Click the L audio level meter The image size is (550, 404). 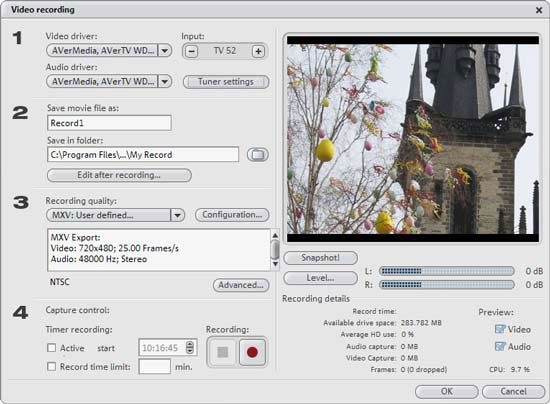pos(447,271)
